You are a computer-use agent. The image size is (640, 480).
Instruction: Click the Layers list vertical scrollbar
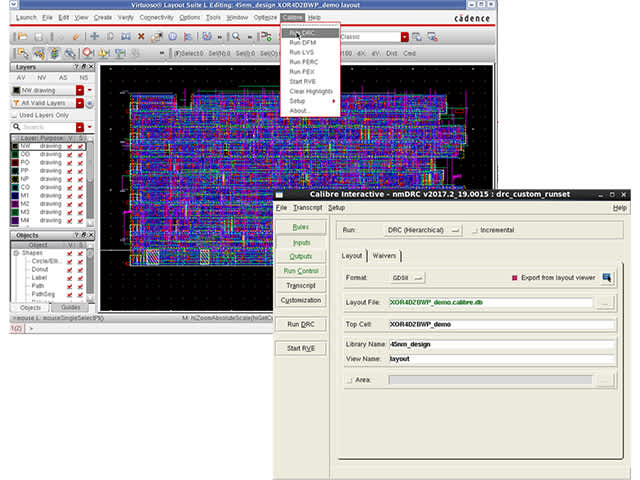tap(90, 182)
